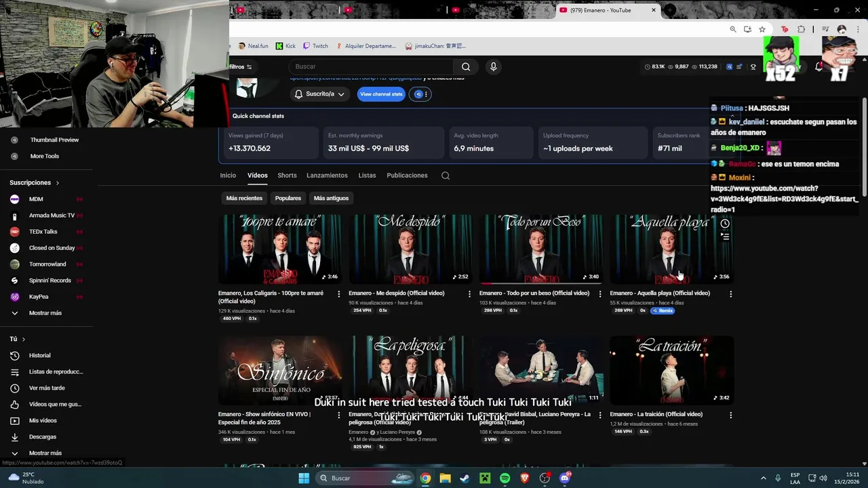Open the Neal.fun bookmark

(x=254, y=46)
